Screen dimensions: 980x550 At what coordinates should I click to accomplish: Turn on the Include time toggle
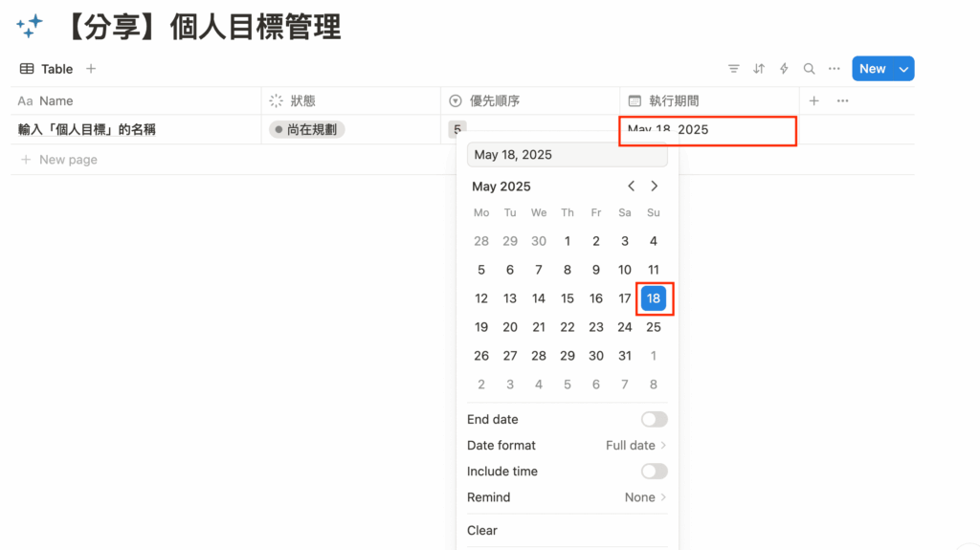point(654,472)
